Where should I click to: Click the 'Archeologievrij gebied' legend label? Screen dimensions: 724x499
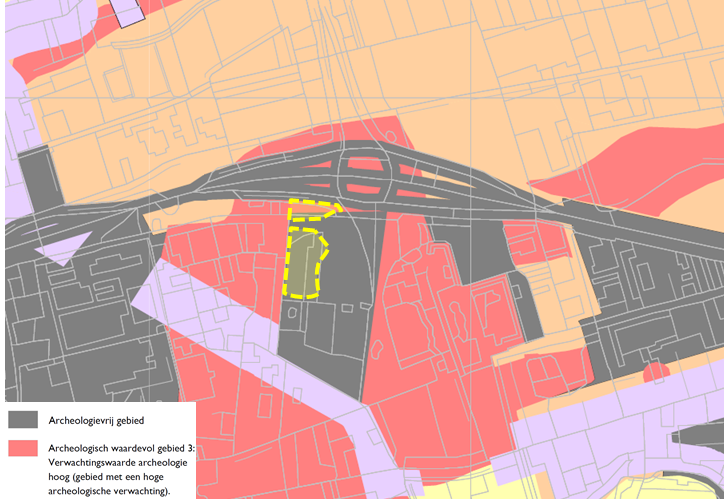point(96,421)
